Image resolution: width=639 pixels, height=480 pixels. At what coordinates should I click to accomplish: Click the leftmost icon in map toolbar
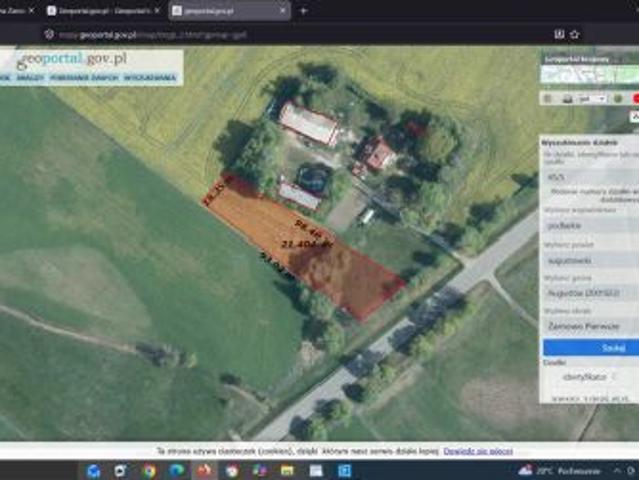549,99
